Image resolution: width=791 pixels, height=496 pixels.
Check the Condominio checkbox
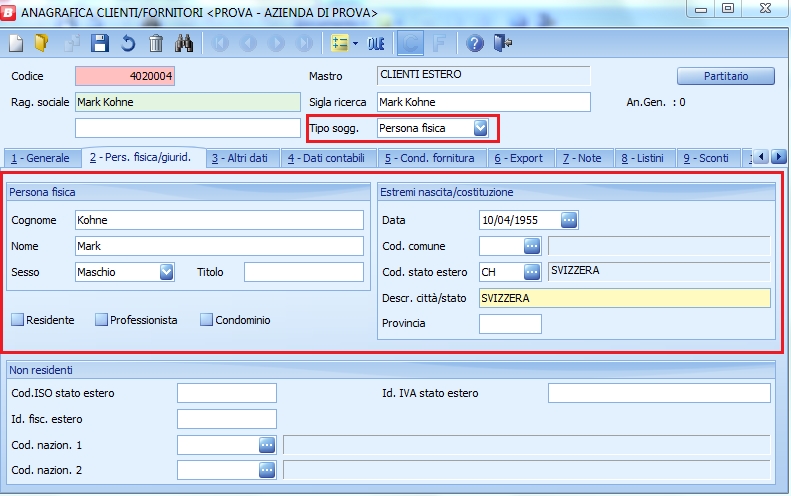coord(207,320)
